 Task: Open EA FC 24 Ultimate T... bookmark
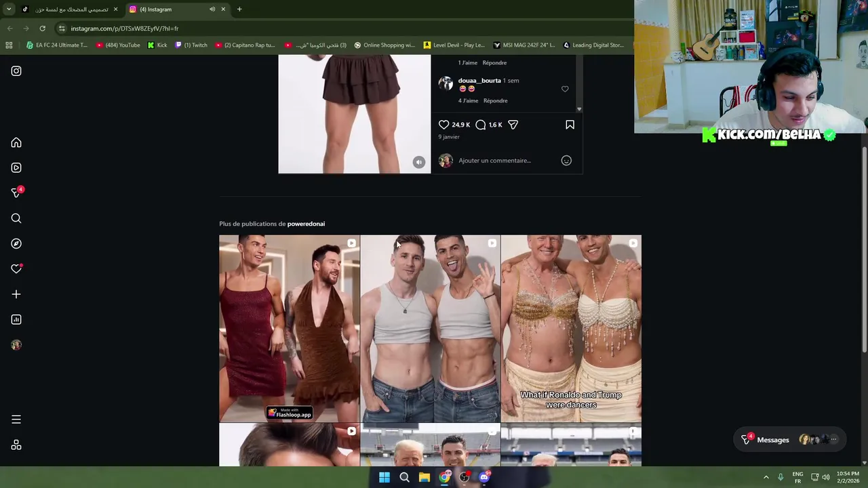point(57,45)
